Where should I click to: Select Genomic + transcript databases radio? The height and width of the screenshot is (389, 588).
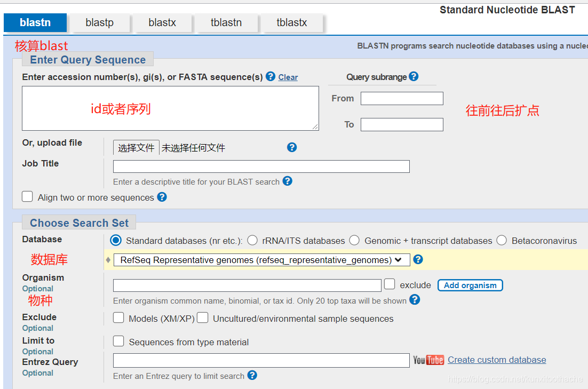(354, 241)
